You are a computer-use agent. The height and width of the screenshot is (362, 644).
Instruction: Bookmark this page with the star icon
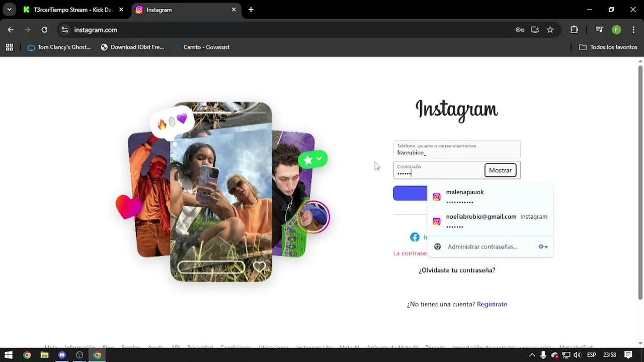550,30
